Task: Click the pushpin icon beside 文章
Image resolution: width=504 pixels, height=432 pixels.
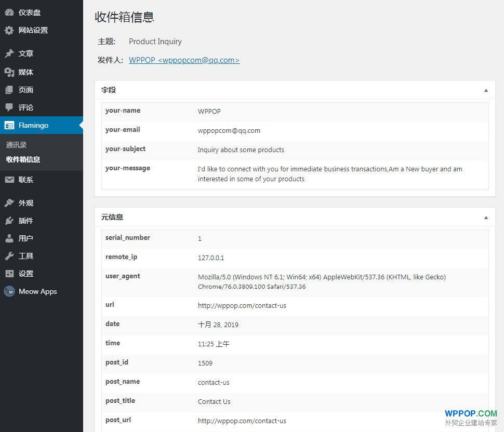Action: click(x=9, y=53)
